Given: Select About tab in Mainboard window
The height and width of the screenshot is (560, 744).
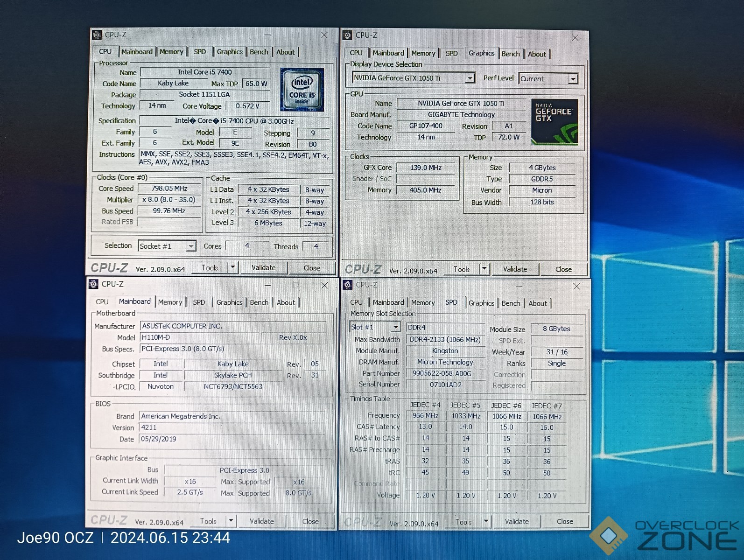Looking at the screenshot, I should tap(286, 302).
